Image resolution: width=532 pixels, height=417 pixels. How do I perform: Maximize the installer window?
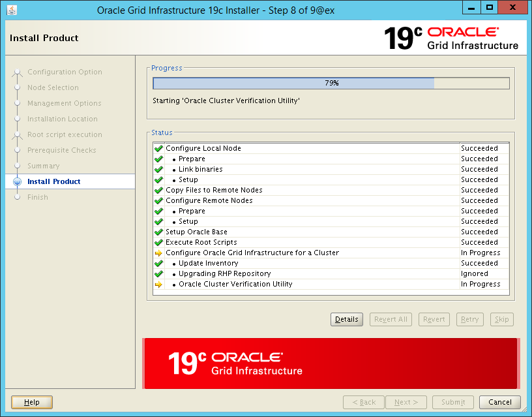click(x=489, y=8)
